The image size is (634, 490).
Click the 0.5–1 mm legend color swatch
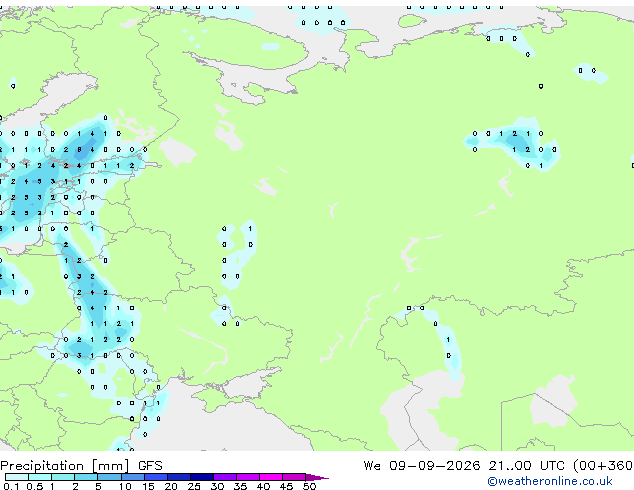click(x=40, y=477)
